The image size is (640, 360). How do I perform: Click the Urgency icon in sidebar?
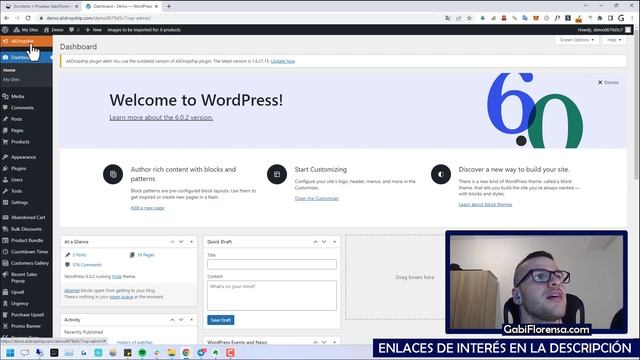coord(5,303)
